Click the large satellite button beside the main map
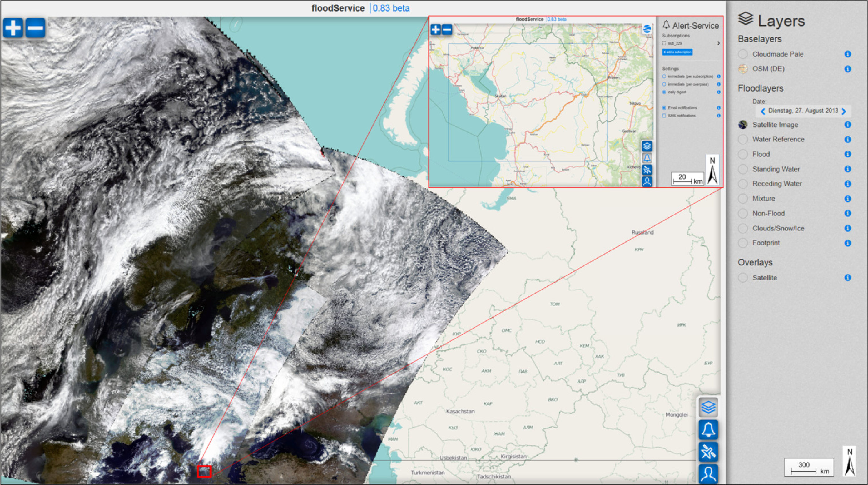This screenshot has height=485, width=868. tap(708, 452)
